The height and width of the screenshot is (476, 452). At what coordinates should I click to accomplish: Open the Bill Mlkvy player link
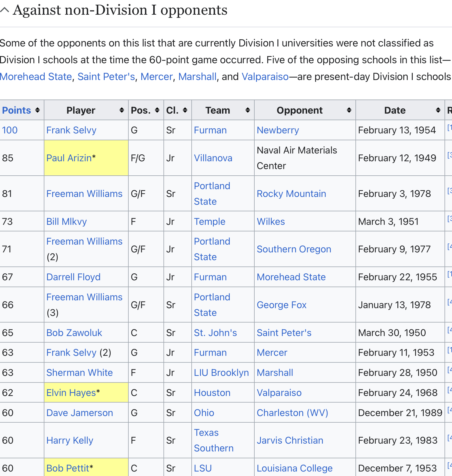67,222
